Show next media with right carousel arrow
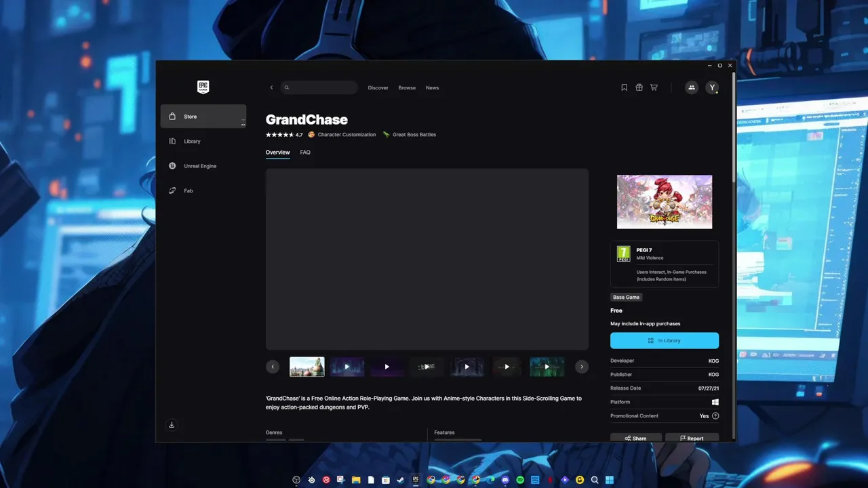 [581, 367]
